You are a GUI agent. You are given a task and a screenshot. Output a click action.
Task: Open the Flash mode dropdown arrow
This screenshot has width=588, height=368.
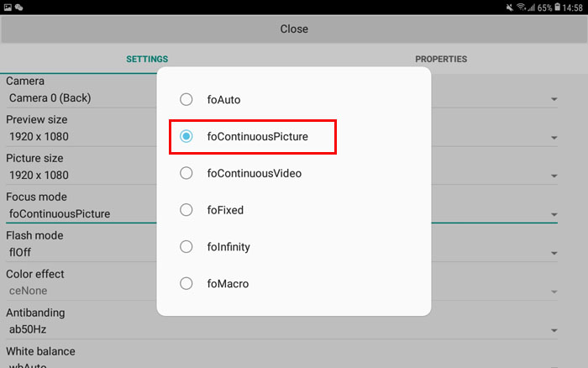point(554,253)
